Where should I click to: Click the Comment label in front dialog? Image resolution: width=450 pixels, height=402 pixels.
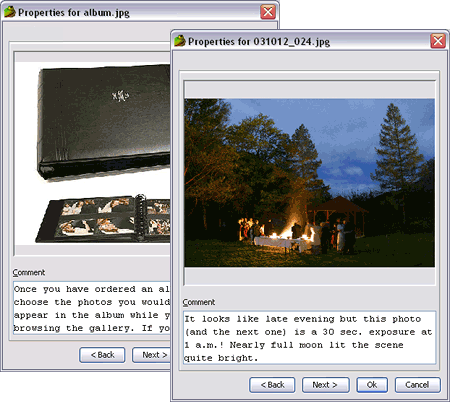(x=199, y=302)
